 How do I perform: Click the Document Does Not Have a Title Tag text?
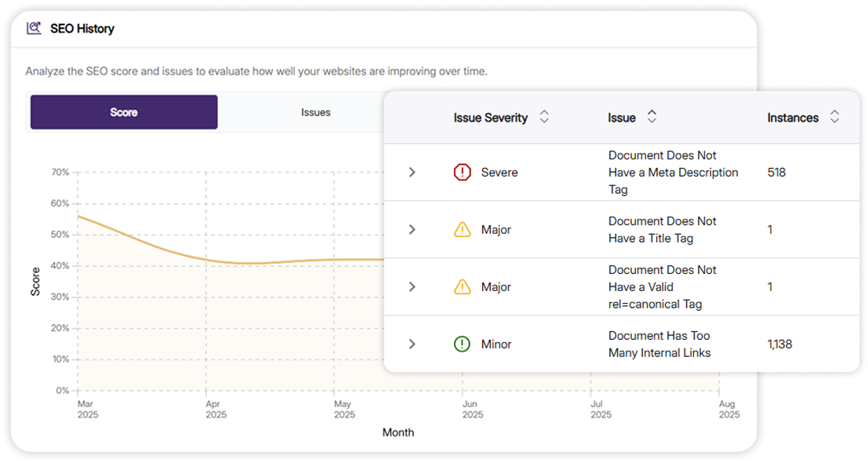(x=662, y=230)
